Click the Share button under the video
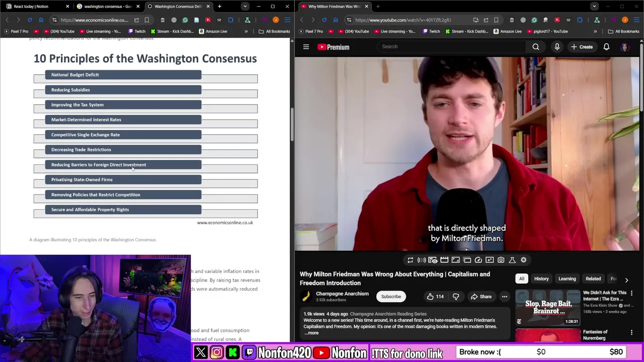Viewport: 644px width, 362px height. (x=481, y=297)
